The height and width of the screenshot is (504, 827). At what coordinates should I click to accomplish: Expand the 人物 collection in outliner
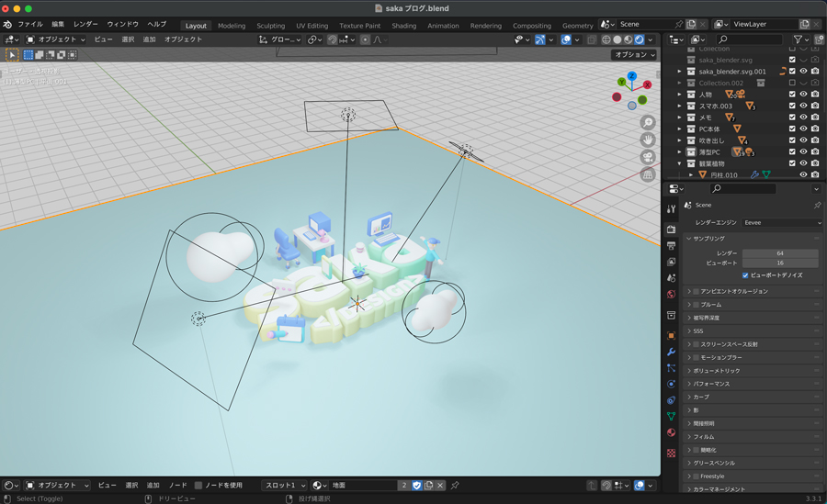tap(680, 94)
